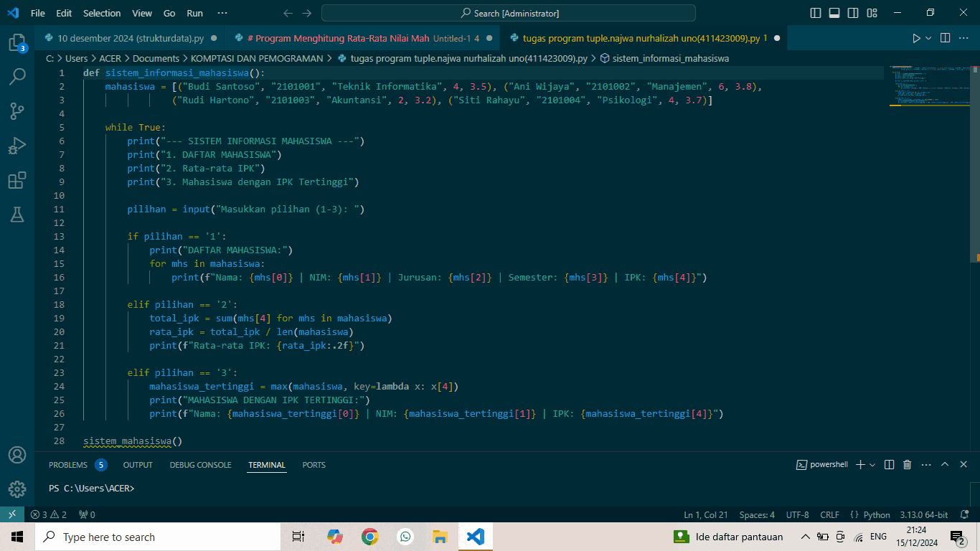Switch to 10 desember 2024 (strukturdata).py tab
The height and width of the screenshot is (551, 980).
tap(131, 38)
